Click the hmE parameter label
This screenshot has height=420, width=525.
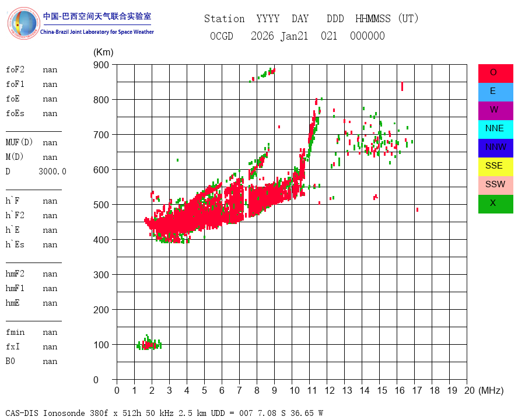tap(12, 303)
